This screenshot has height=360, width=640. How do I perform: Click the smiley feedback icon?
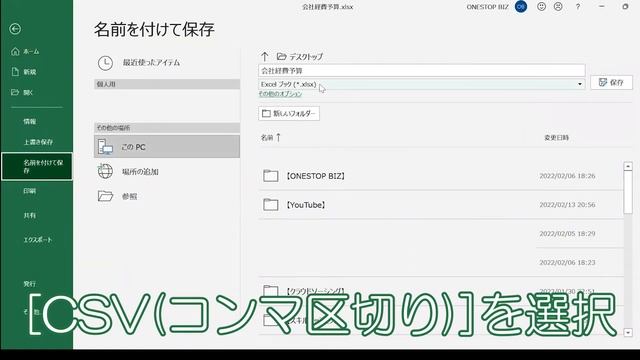541,7
